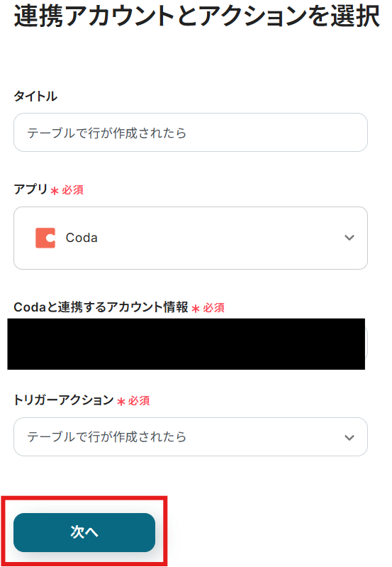The width and height of the screenshot is (392, 567).
Task: Click the orange Coda app logo
Action: (45, 238)
